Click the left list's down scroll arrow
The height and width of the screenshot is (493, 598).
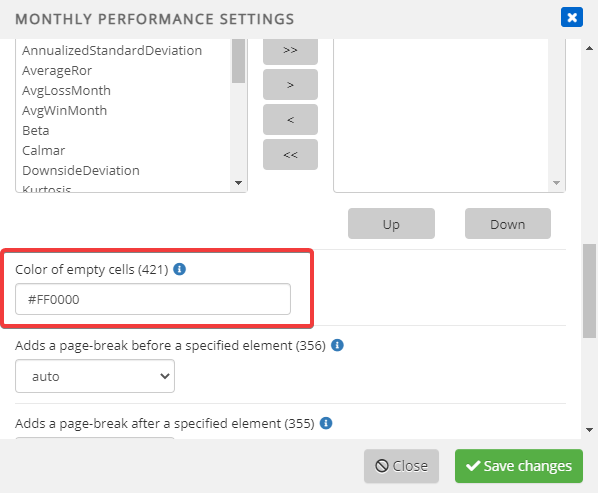click(x=238, y=183)
